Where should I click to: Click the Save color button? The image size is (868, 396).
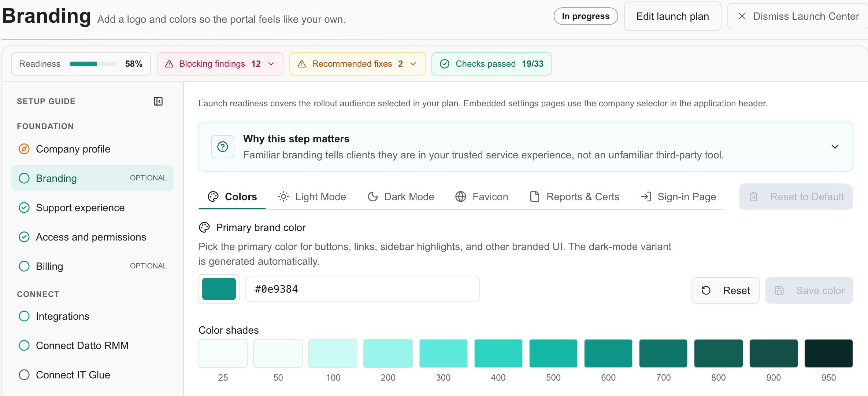tap(809, 291)
